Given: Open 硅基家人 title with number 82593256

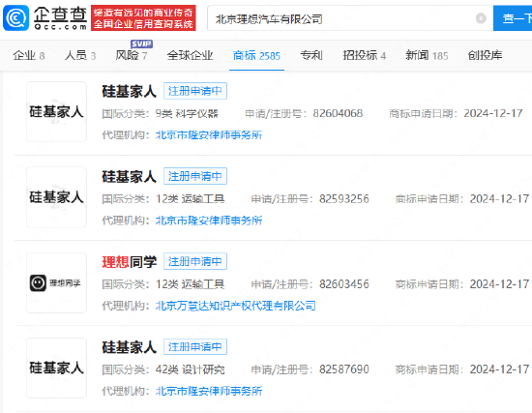Looking at the screenshot, I should 130,176.
